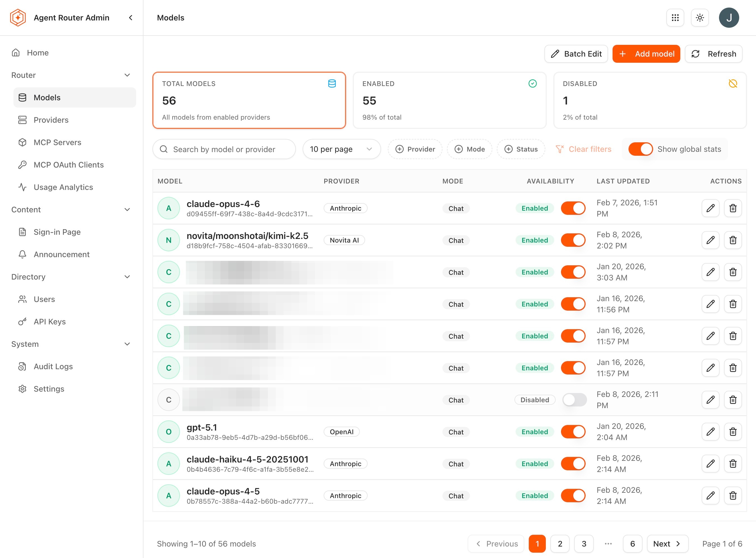Turn off Show global stats switch

click(641, 149)
